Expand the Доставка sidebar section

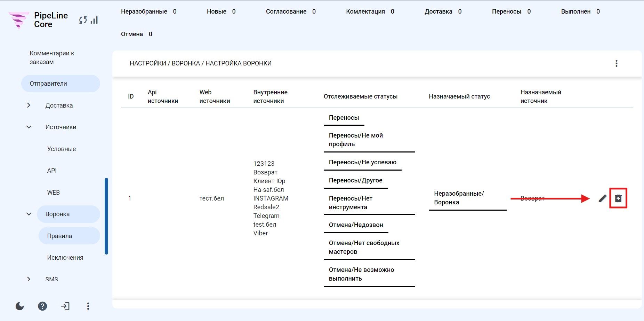(x=29, y=105)
